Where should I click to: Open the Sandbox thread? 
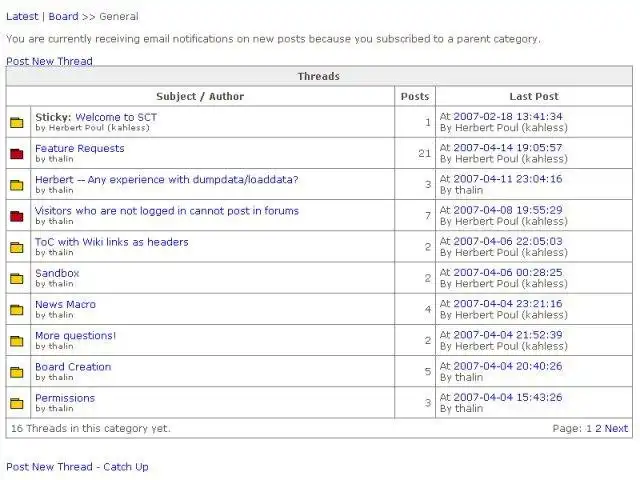pyautogui.click(x=57, y=273)
